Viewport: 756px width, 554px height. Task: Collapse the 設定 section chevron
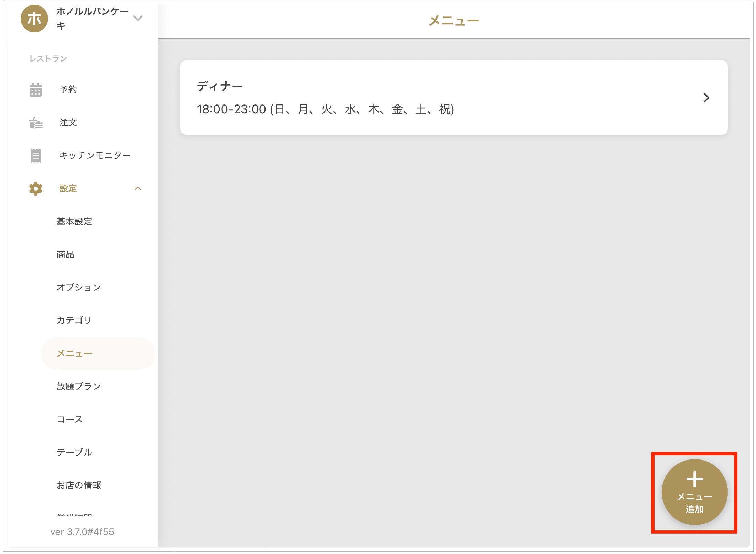(x=138, y=188)
